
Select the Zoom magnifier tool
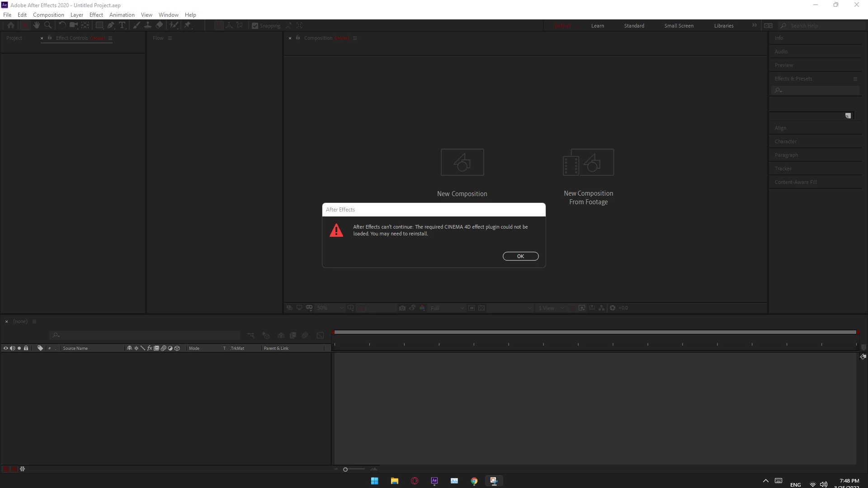click(x=48, y=25)
